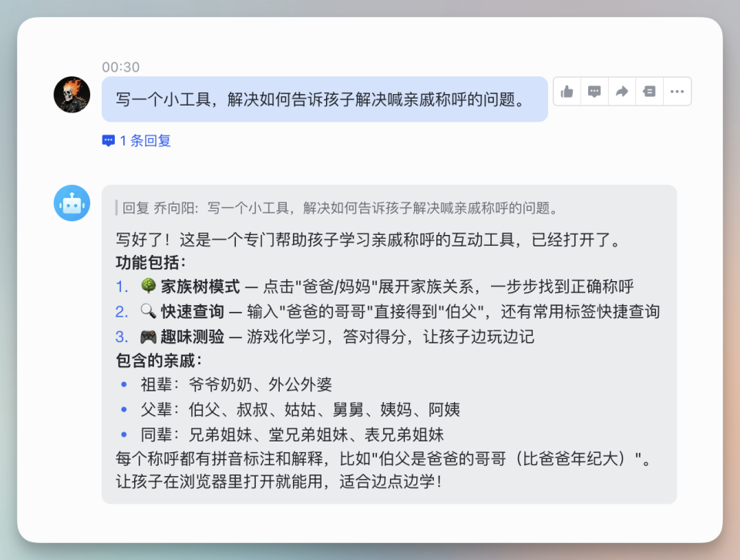Viewport: 740px width, 560px height.
Task: Forward the message using the share arrow icon
Action: pyautogui.click(x=621, y=91)
